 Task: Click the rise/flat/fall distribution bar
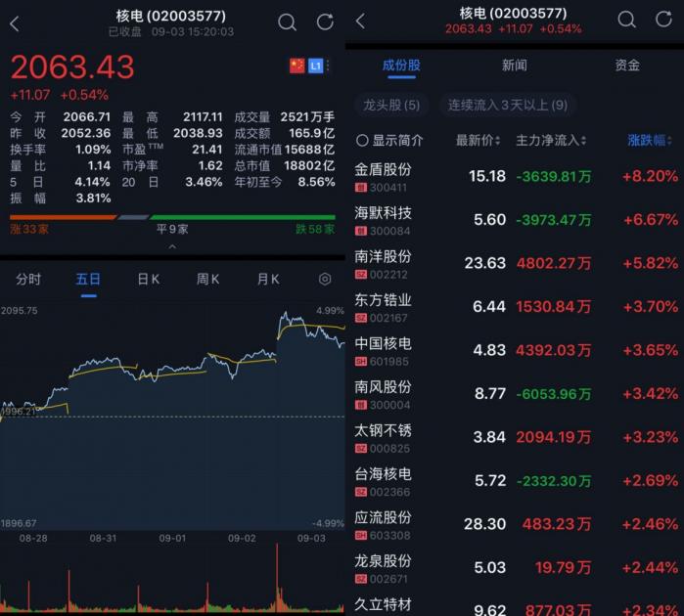click(172, 217)
